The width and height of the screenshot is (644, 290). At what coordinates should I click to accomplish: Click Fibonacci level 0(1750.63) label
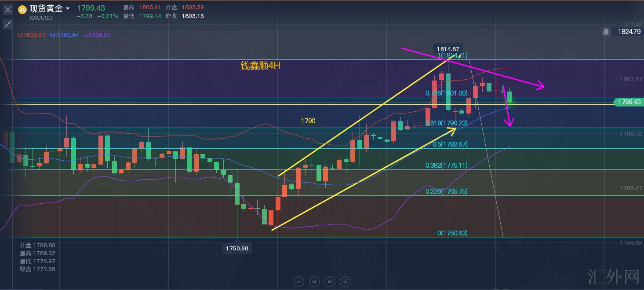click(452, 233)
